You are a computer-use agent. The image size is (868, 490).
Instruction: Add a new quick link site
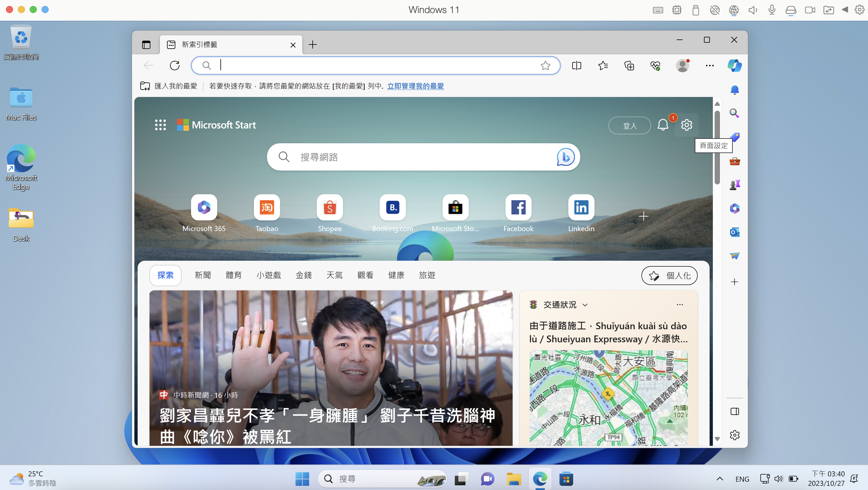[x=644, y=216]
